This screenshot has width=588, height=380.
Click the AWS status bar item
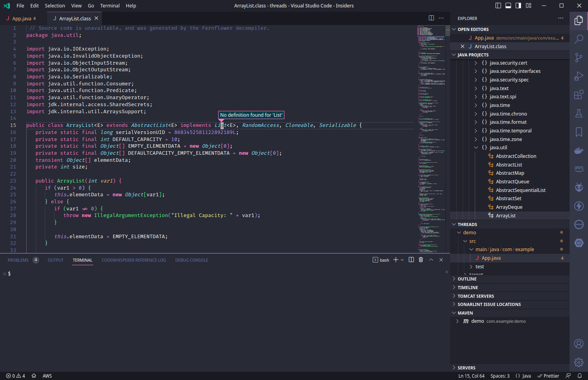[47, 376]
